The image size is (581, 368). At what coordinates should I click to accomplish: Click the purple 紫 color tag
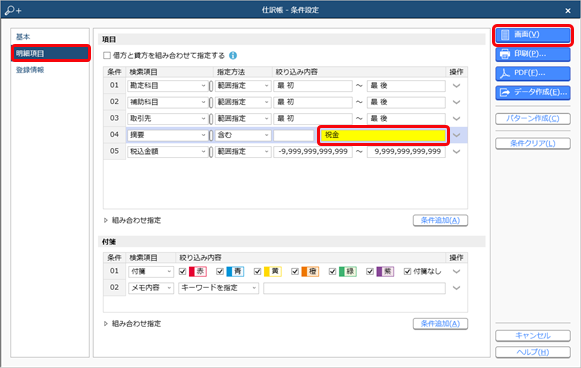click(x=385, y=272)
